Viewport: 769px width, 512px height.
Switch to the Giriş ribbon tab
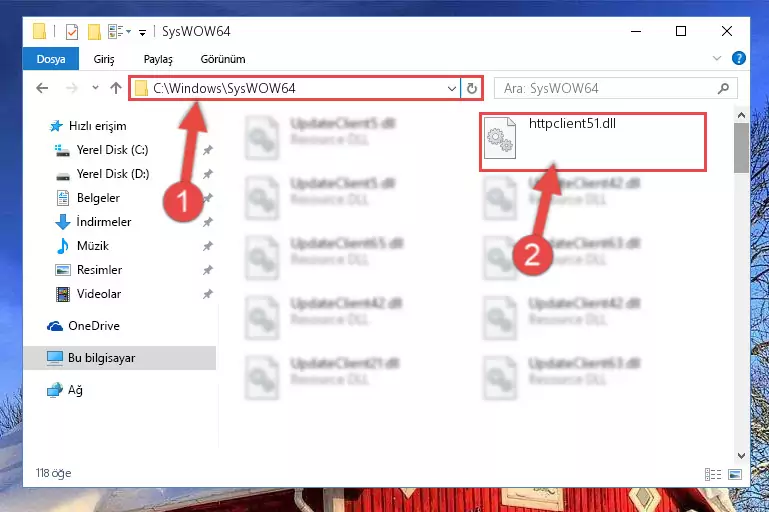pyautogui.click(x=104, y=59)
